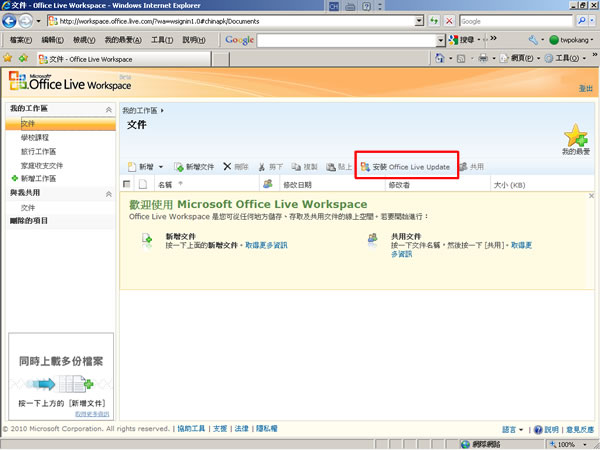Click 安裝 Office Live Update button

(x=406, y=167)
